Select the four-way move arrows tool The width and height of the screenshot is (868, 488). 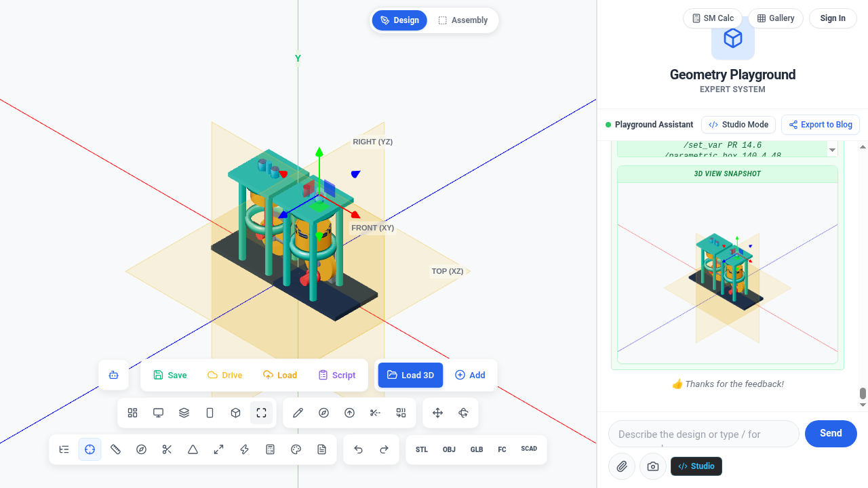click(x=438, y=413)
